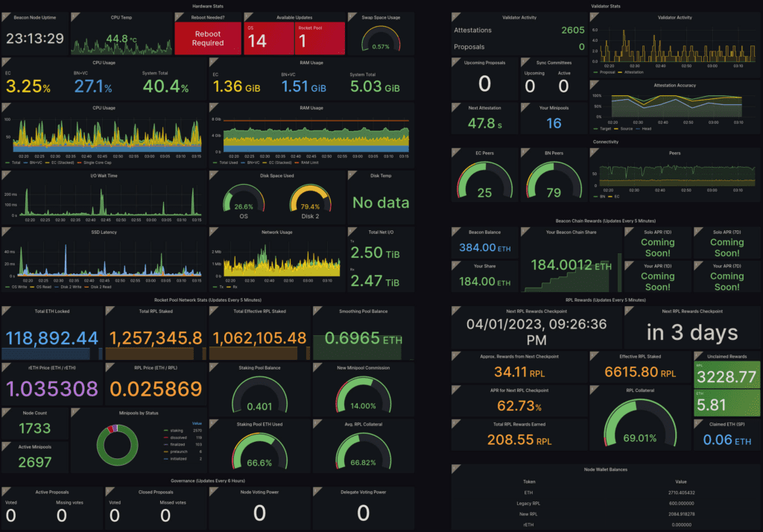Viewport: 763px width, 532px height.
Task: Open the Smoothing Pool Balance panel info corner
Action: pyautogui.click(x=317, y=311)
